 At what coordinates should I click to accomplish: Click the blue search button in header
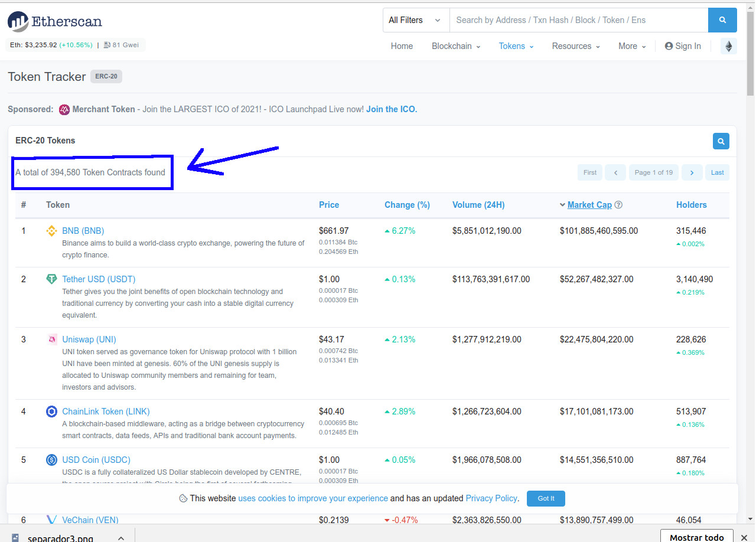(722, 20)
